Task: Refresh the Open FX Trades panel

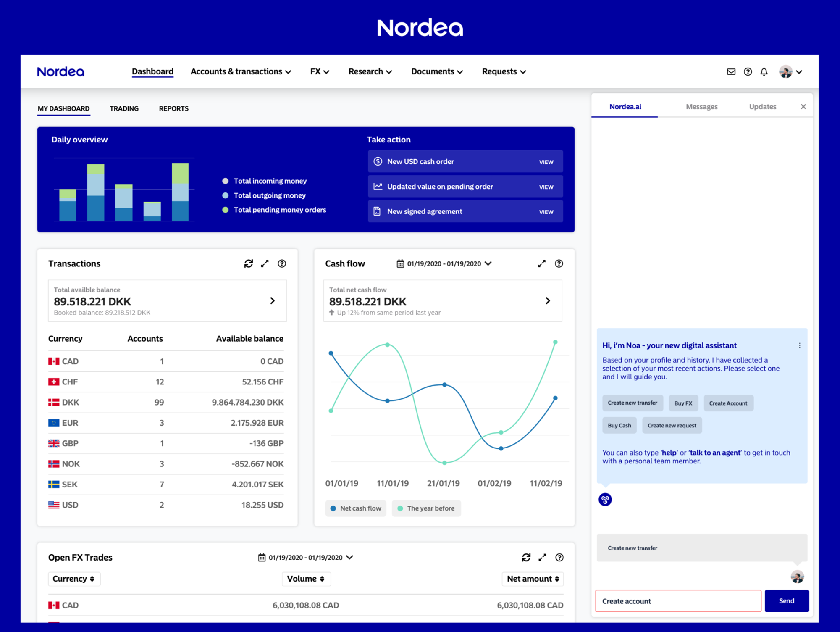Action: click(526, 557)
